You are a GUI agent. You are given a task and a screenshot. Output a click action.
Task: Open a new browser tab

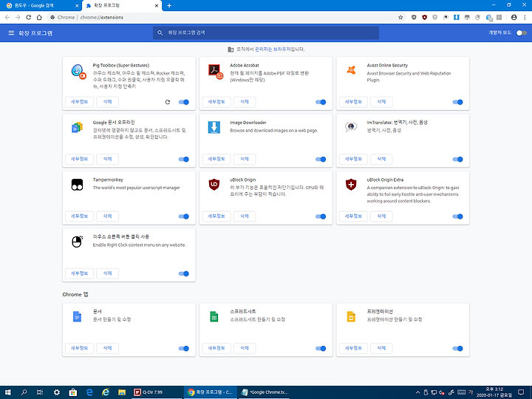tap(169, 6)
